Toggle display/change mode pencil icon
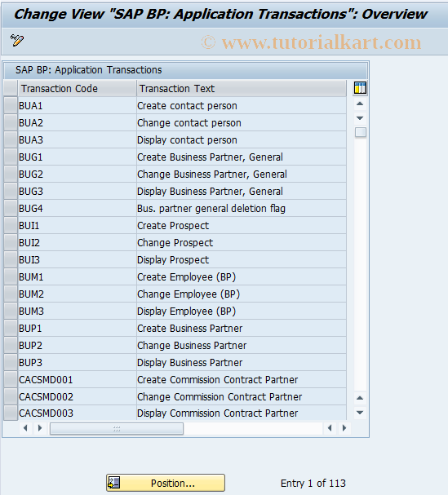The width and height of the screenshot is (448, 495). 17,41
